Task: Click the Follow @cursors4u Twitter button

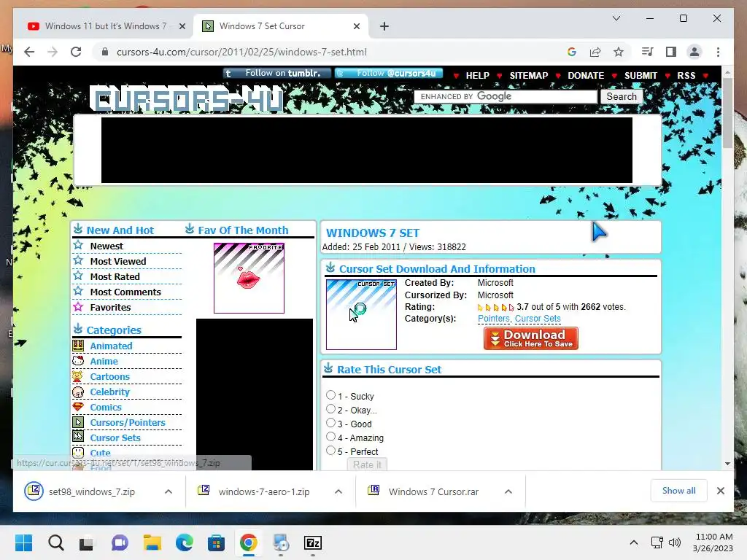Action: (389, 73)
